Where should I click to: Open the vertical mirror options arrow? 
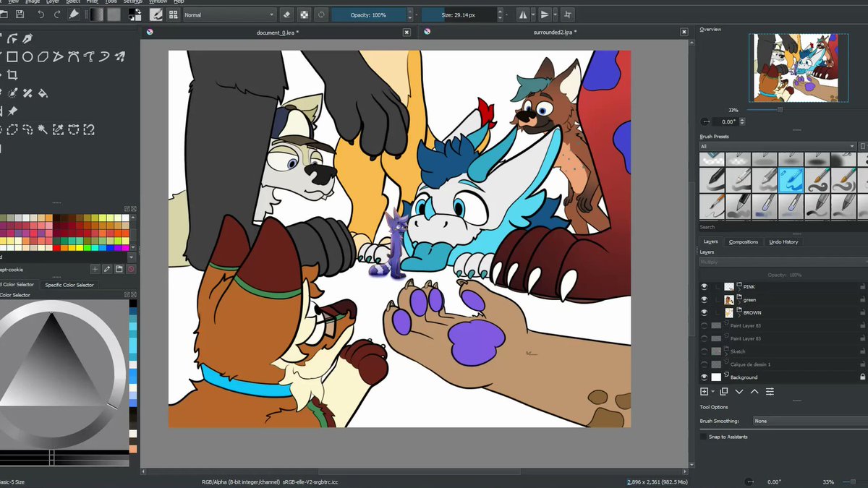557,14
